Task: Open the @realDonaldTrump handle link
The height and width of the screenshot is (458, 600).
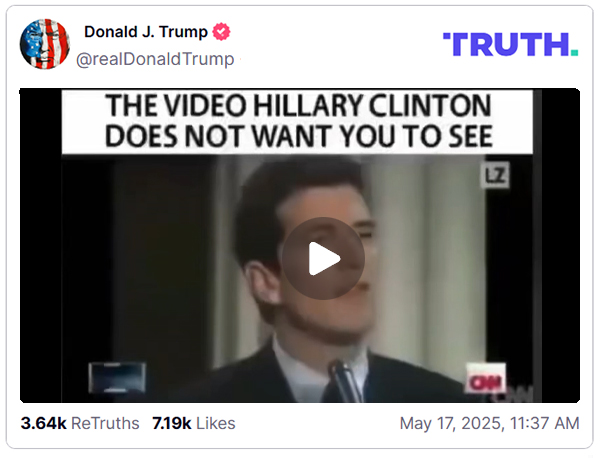Action: [155, 59]
